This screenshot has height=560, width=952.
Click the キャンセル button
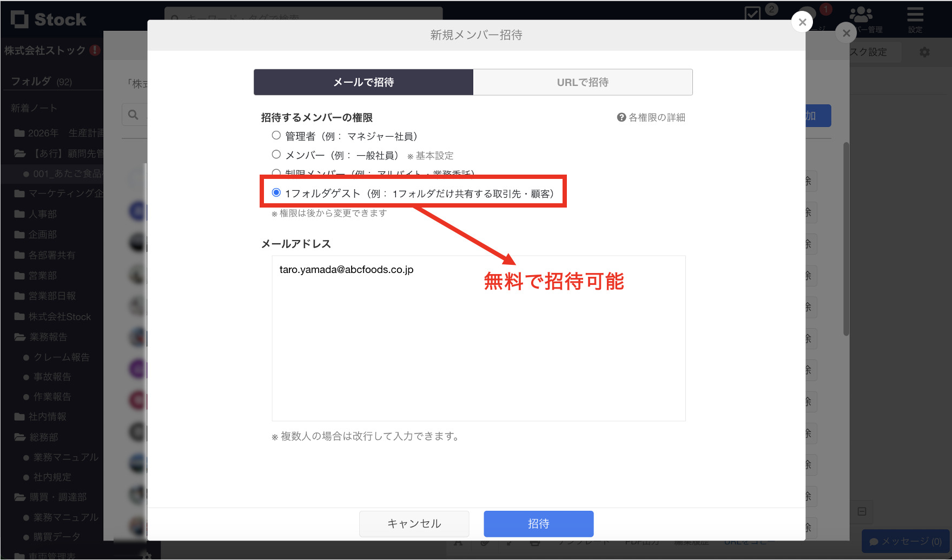click(x=414, y=523)
